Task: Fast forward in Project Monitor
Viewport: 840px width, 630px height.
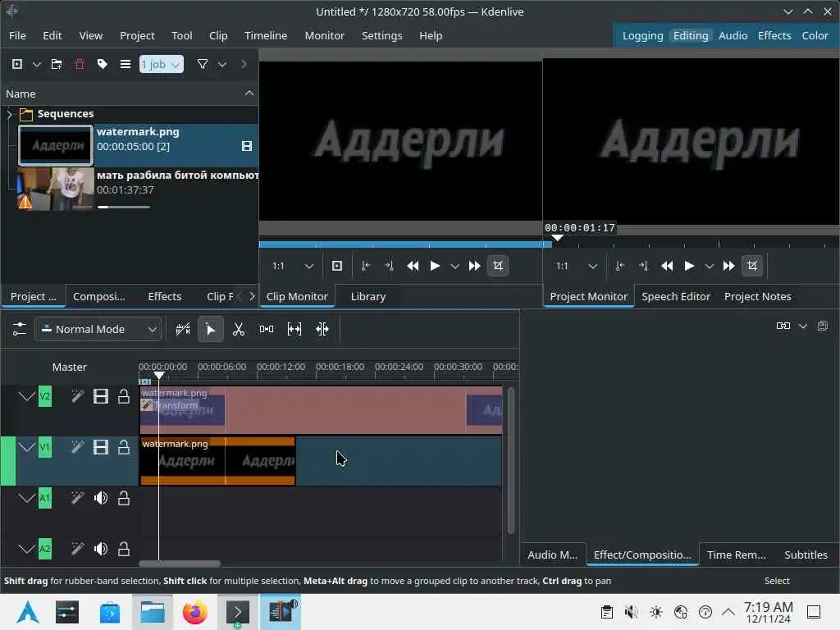Action: point(728,266)
